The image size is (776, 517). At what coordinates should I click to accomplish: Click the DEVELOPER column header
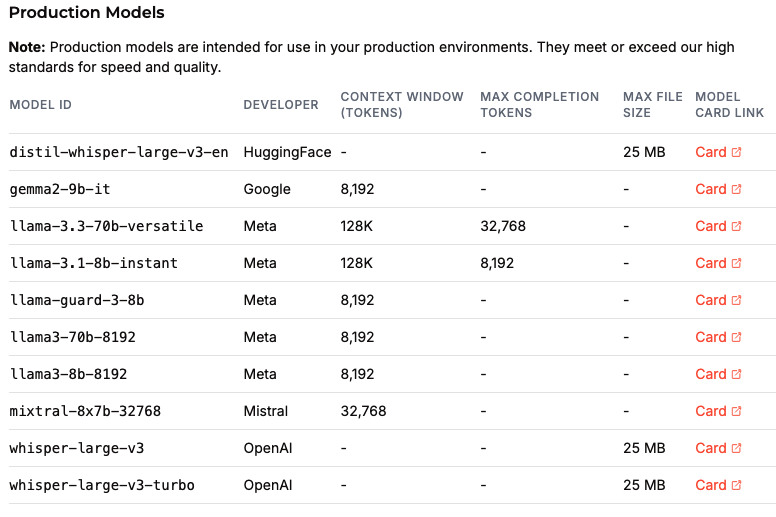point(281,105)
